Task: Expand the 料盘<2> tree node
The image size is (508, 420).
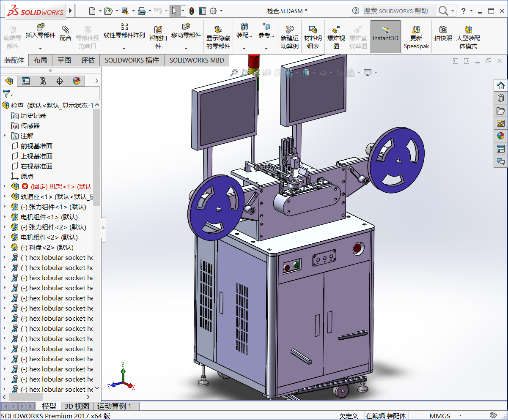Action: pos(5,247)
